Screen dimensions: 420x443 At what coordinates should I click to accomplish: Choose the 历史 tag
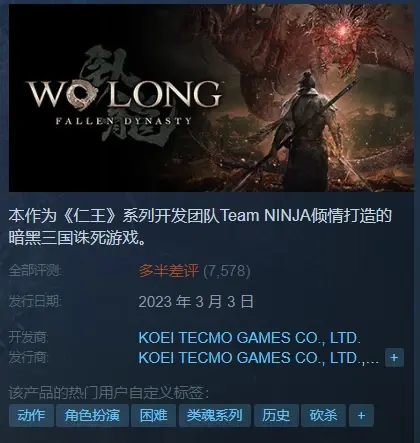pos(276,415)
